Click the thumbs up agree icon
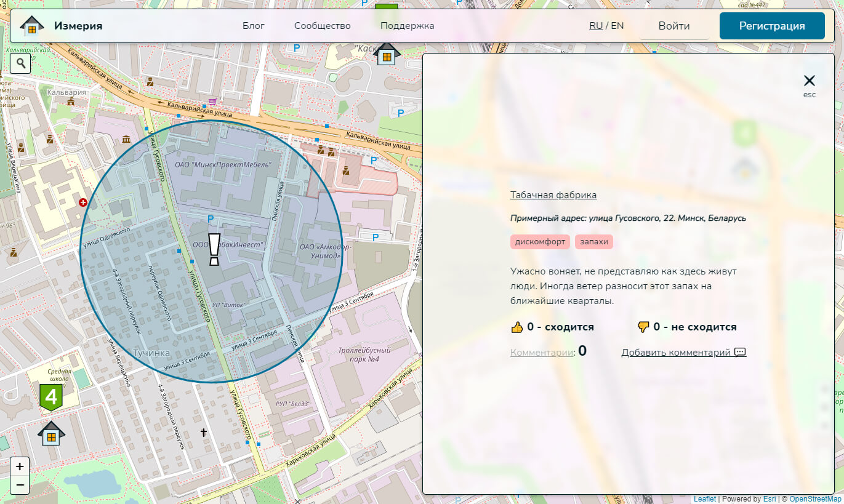This screenshot has height=504, width=844. point(517,327)
